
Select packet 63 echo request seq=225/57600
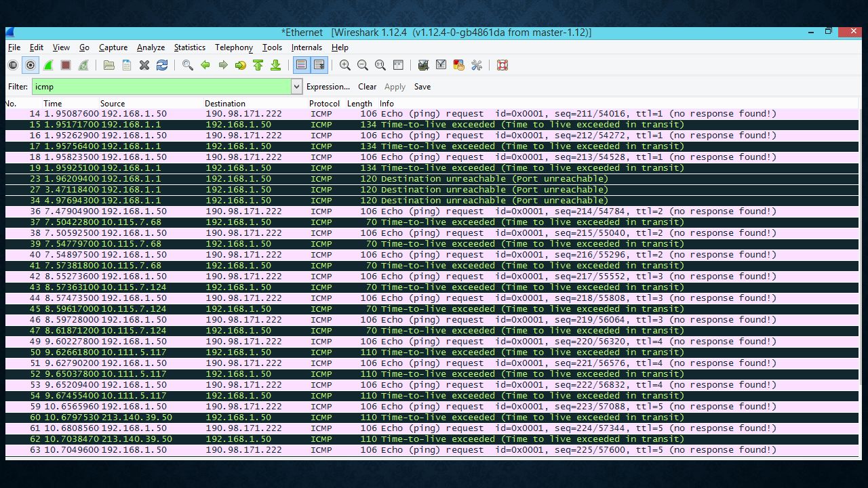point(432,450)
